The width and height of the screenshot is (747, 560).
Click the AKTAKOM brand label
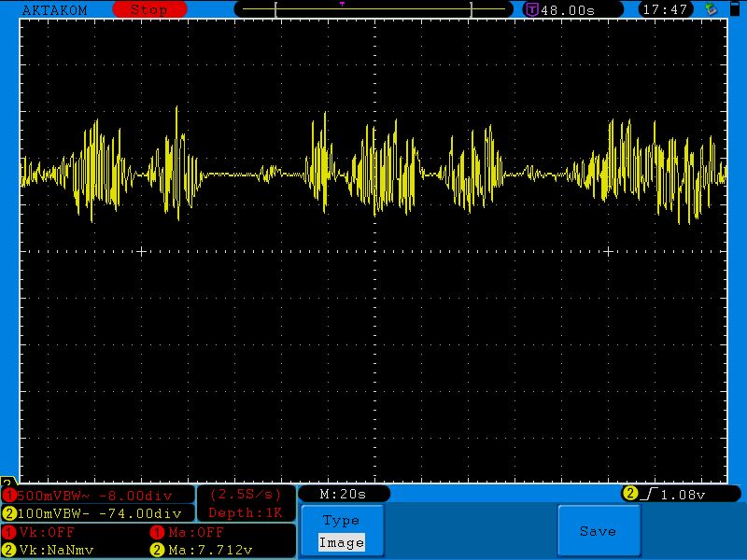[x=55, y=10]
